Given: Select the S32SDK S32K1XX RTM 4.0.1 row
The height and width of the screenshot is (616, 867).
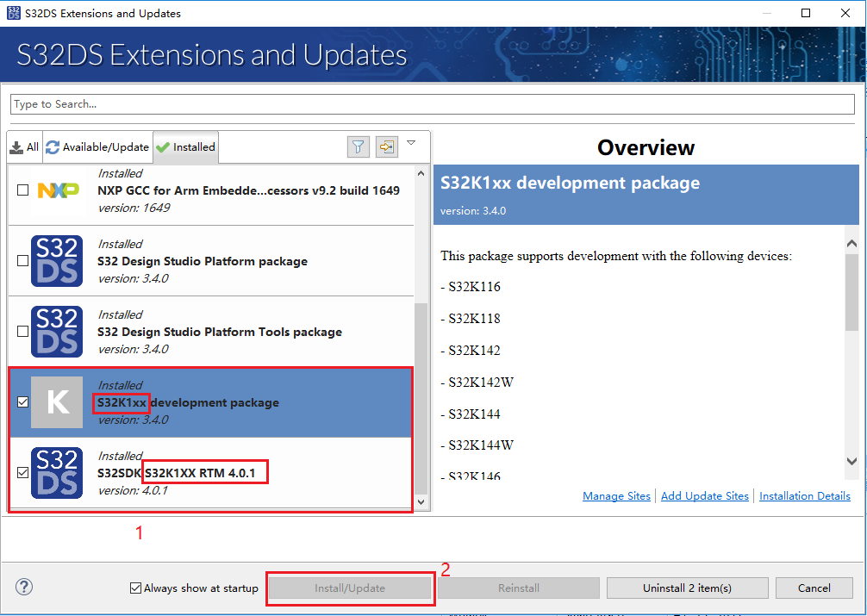Looking at the screenshot, I should click(210, 473).
